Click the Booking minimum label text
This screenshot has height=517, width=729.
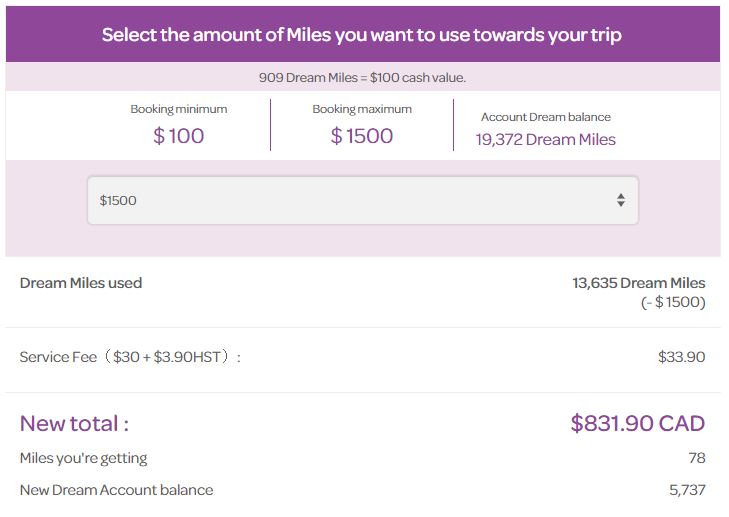coord(178,109)
